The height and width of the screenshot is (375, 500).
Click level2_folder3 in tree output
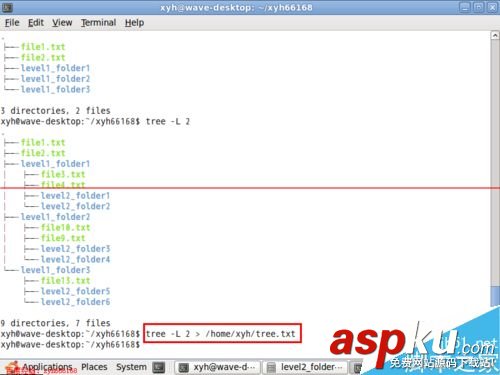coord(75,249)
